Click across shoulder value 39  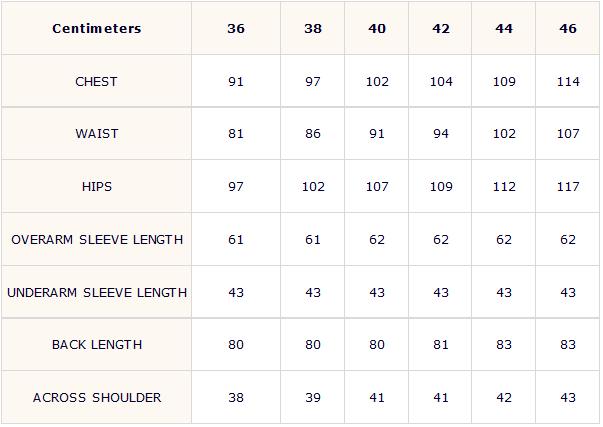(x=313, y=397)
